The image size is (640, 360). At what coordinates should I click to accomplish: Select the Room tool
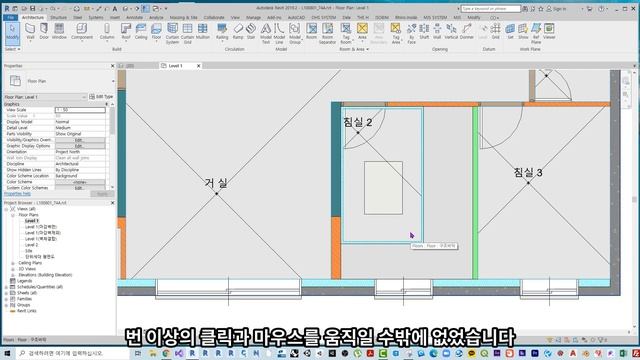[x=311, y=32]
